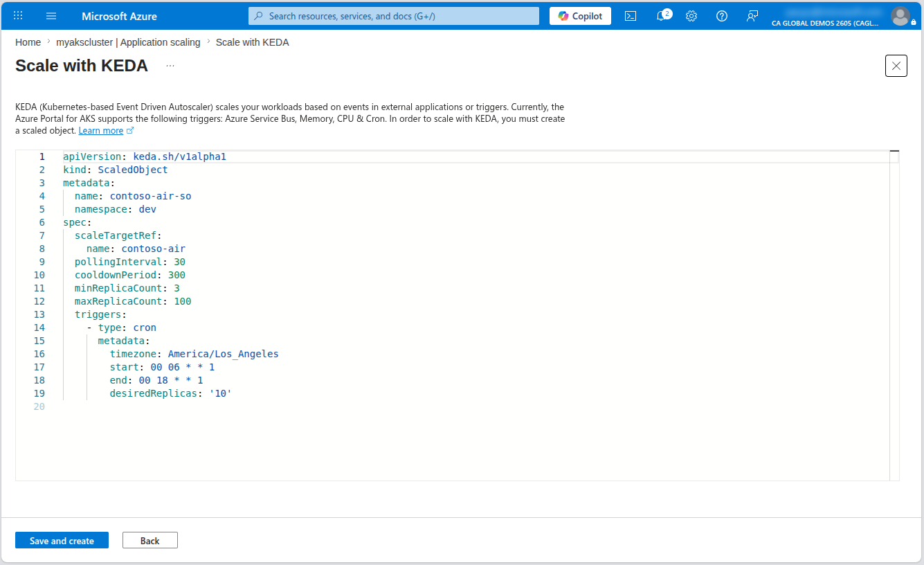924x565 pixels.
Task: Select the Scale with KEDA breadcrumb
Action: coord(253,42)
